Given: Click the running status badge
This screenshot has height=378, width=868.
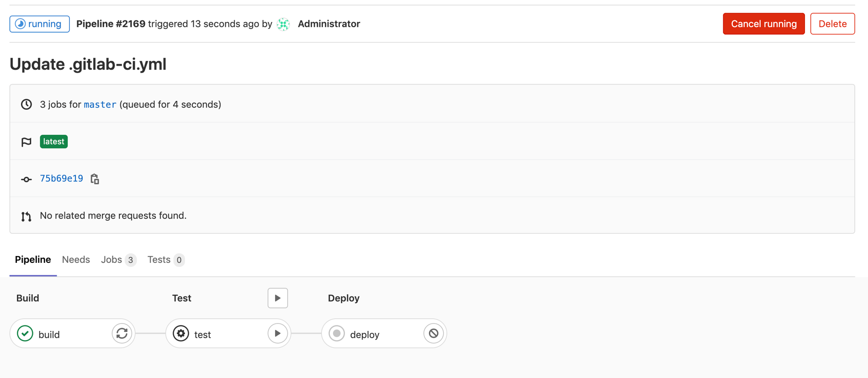Looking at the screenshot, I should [x=40, y=24].
